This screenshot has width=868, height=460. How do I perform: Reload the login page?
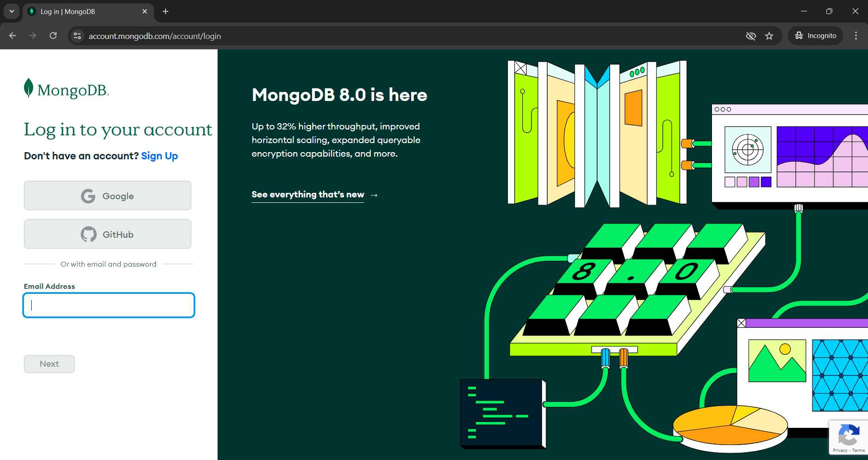pos(53,36)
